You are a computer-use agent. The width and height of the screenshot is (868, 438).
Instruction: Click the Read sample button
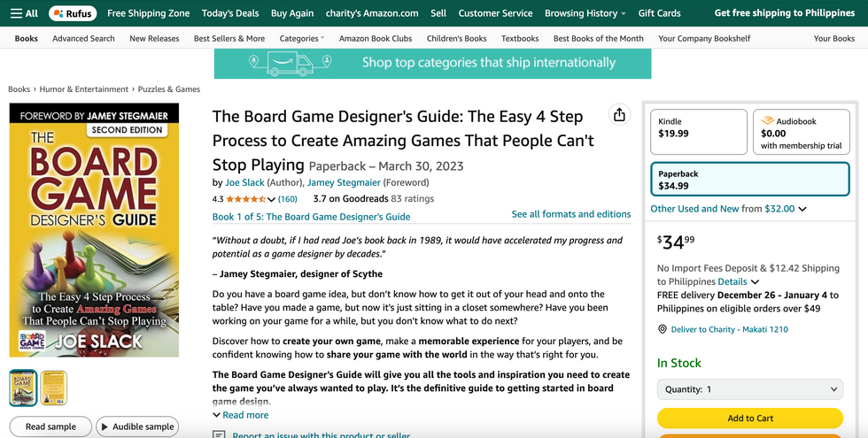click(50, 426)
